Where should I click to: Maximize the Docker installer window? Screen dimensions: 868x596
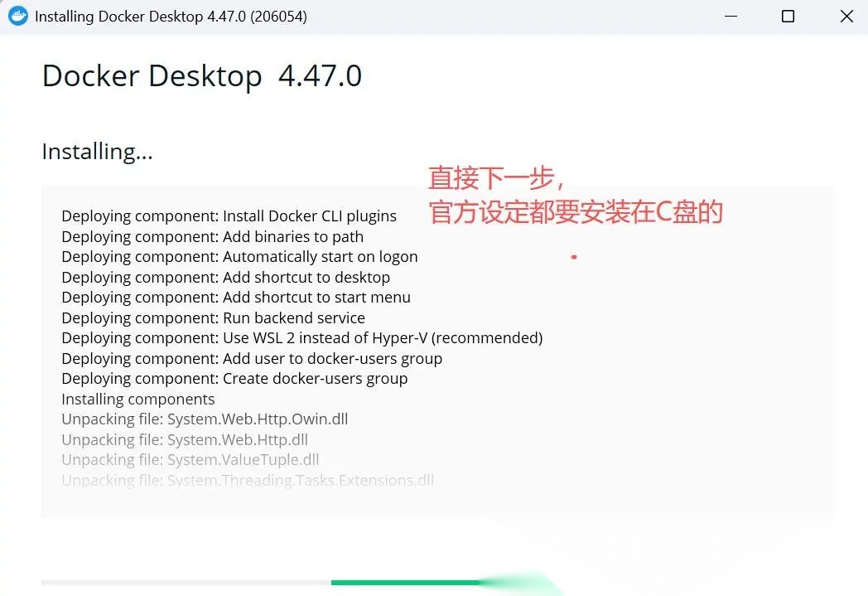(788, 16)
